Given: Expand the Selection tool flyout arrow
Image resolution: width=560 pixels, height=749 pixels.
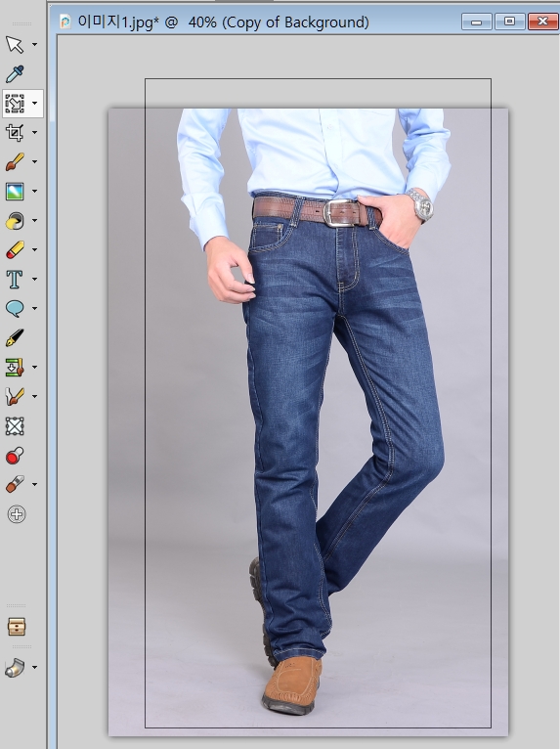Looking at the screenshot, I should pos(35,104).
